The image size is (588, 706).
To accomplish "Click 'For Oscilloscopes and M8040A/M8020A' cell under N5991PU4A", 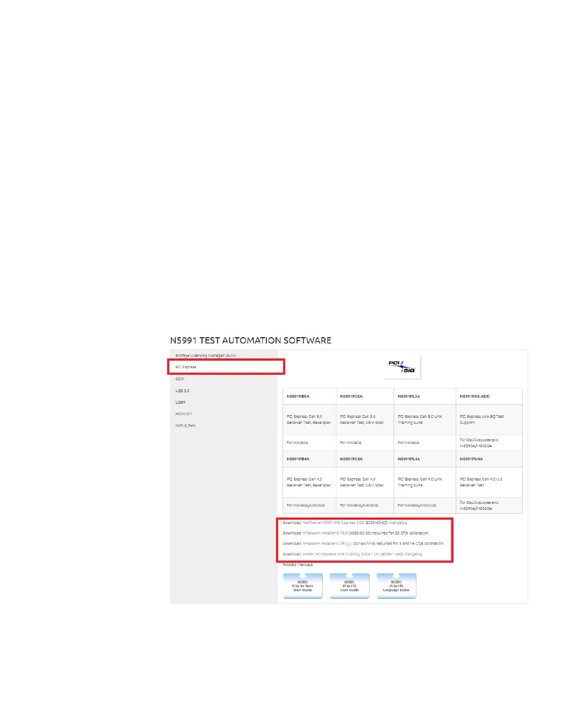I will pos(489,506).
